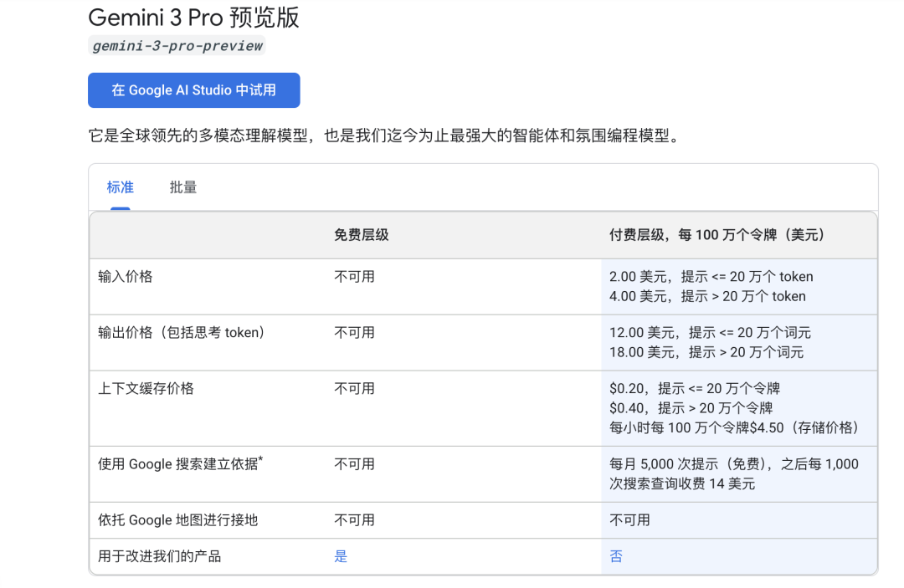Click the 免费层级 column header
This screenshot has width=904, height=588.
point(362,235)
